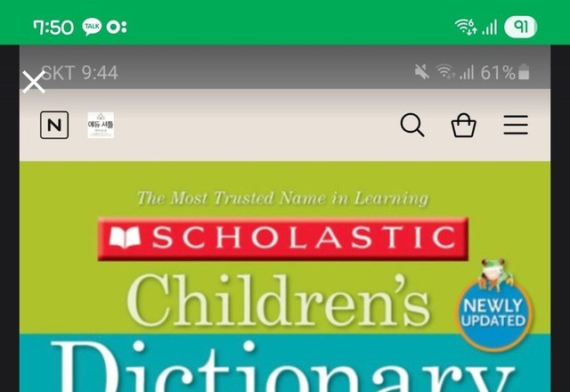Tap the 7:50 clock in status bar
Viewport: 570px width, 392px height.
53,28
